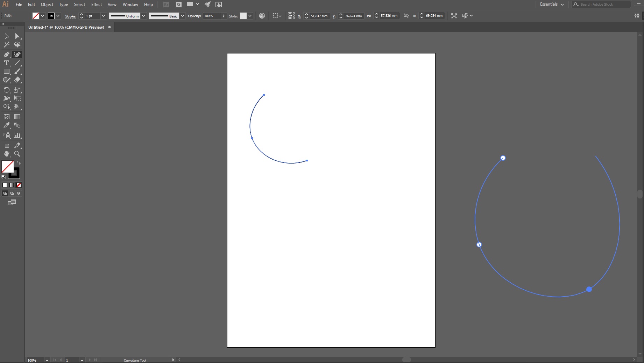644x363 pixels.
Task: Select the Warp width tool
Action: [6, 98]
